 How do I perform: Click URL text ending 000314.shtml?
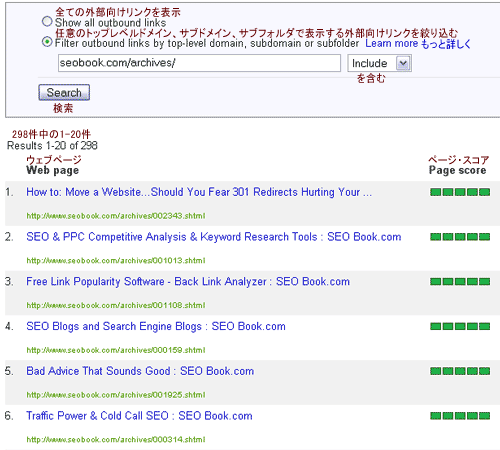[116, 439]
